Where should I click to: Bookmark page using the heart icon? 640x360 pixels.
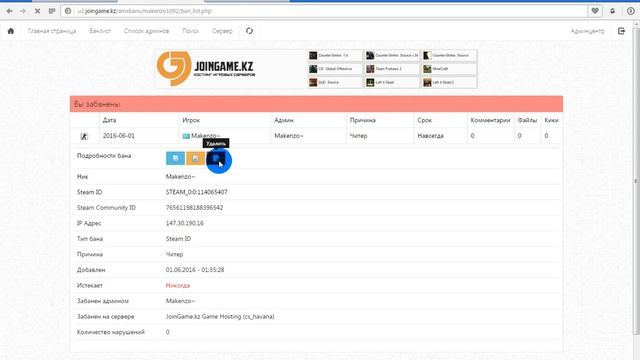point(595,11)
